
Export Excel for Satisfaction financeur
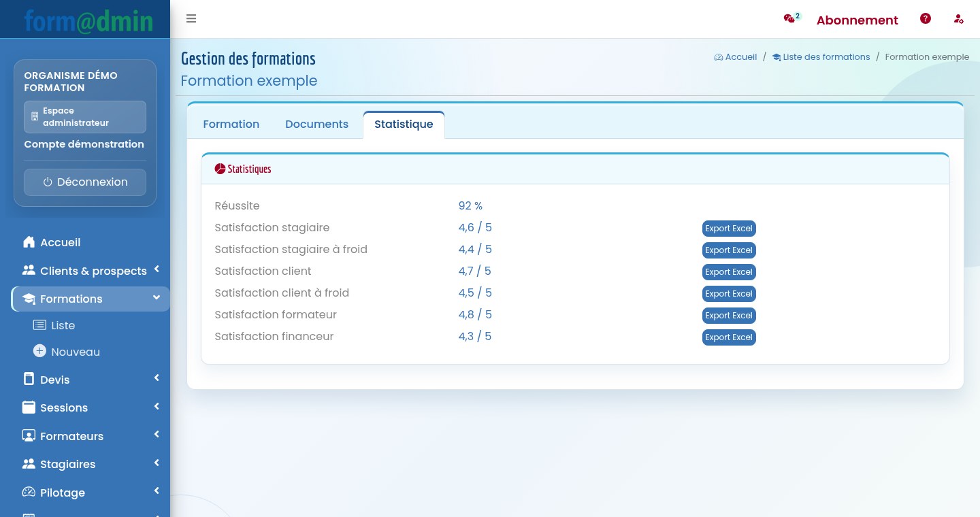pyautogui.click(x=729, y=337)
